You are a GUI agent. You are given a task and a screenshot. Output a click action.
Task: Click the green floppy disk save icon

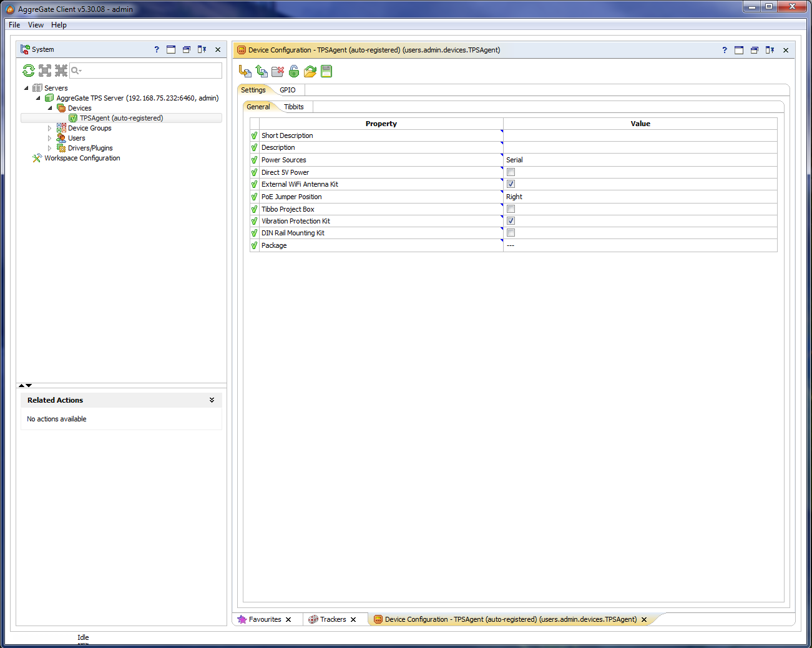coord(326,71)
